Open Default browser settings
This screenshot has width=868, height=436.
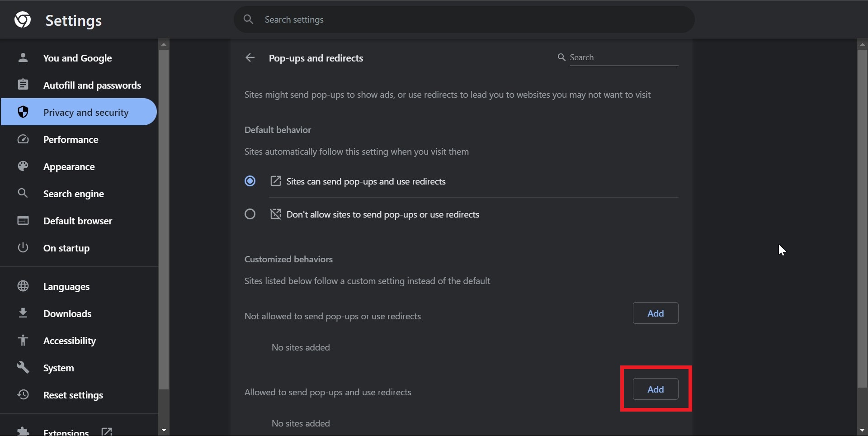point(78,221)
